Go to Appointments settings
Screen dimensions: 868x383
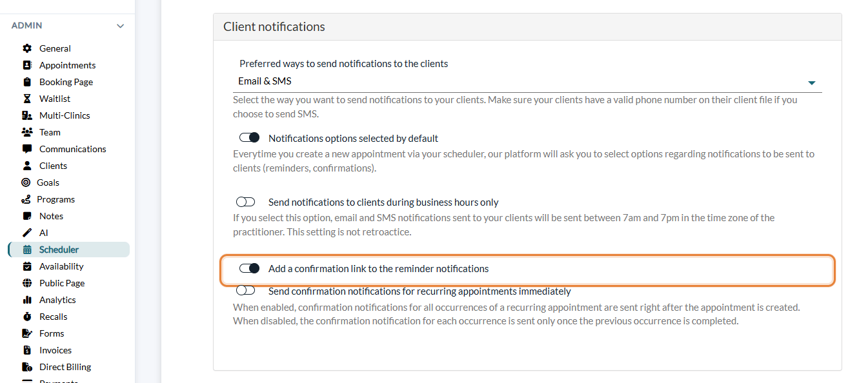67,65
